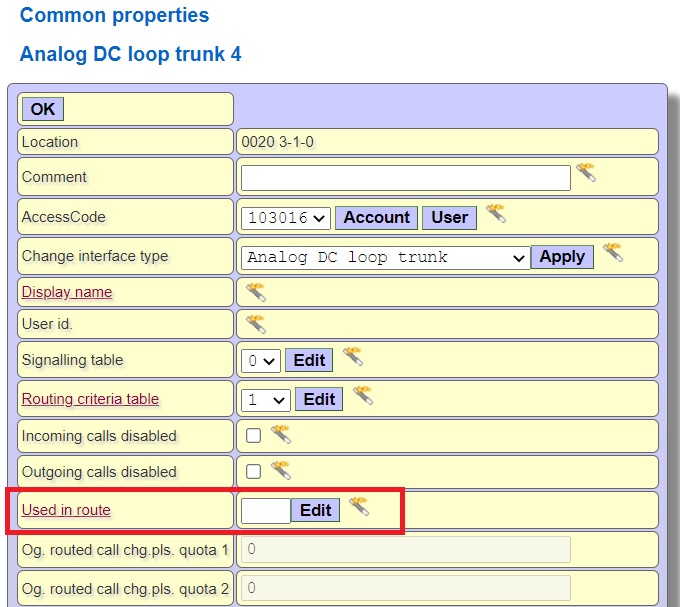Click wand icon in Signalling table row
This screenshot has height=607, width=680.
point(352,356)
